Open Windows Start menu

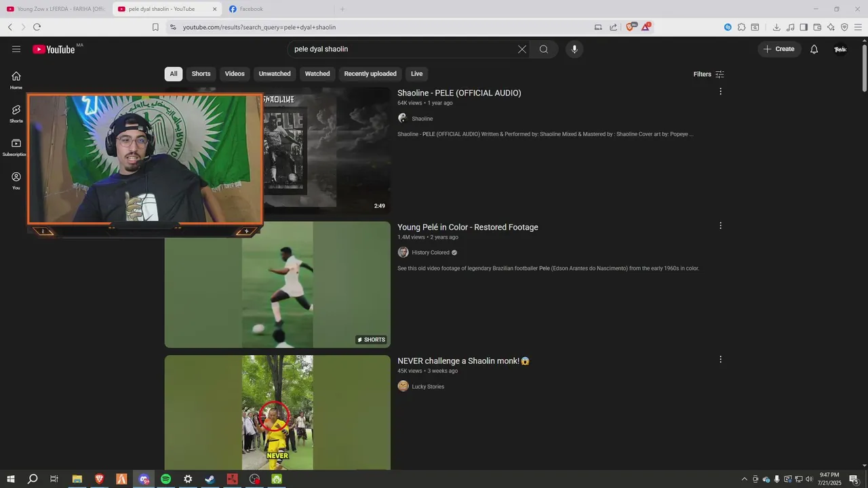click(10, 479)
